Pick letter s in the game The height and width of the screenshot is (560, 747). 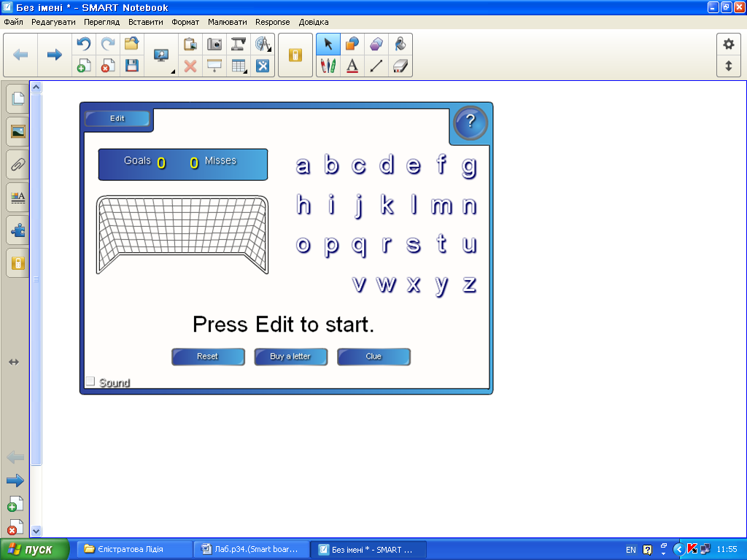(x=414, y=245)
